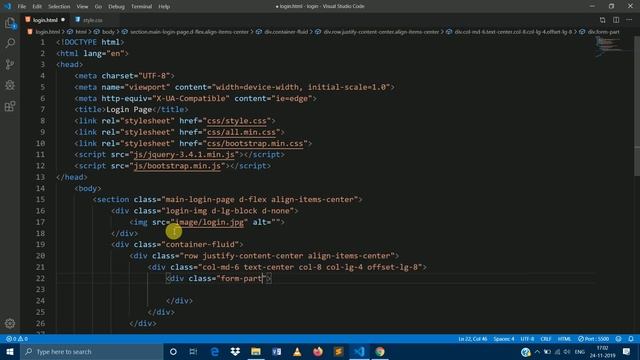Screen dimensions: 640x360
Task: Open Task View on the taskbar
Action: [193, 351]
